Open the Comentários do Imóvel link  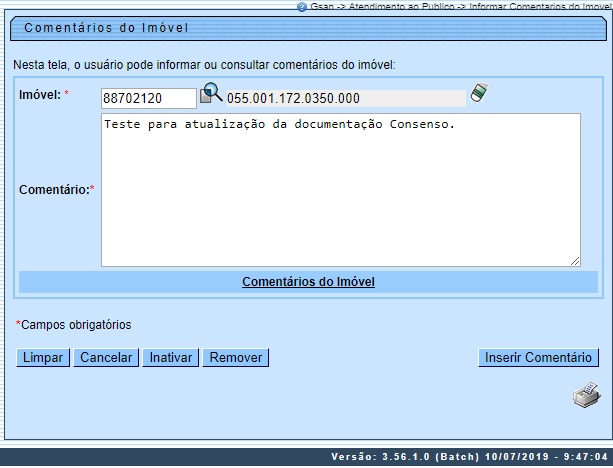tap(308, 282)
